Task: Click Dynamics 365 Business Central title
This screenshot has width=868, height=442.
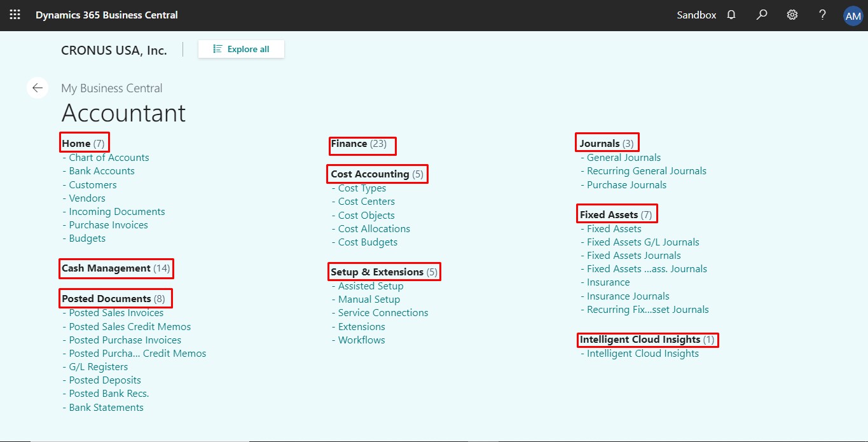Action: pyautogui.click(x=107, y=15)
